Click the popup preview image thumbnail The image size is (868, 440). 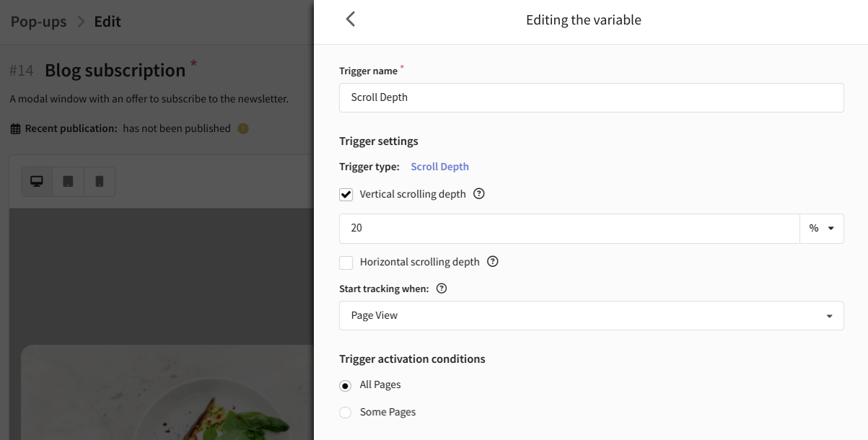(167, 392)
